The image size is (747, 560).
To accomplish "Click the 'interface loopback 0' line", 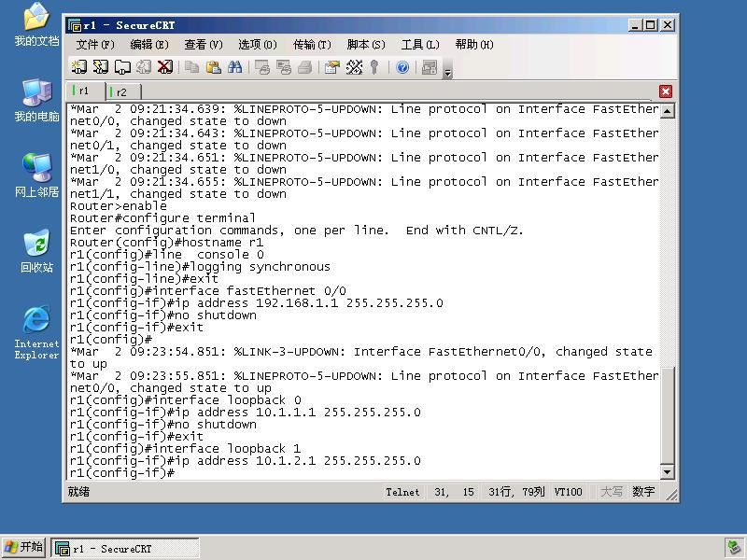I will tap(185, 400).
